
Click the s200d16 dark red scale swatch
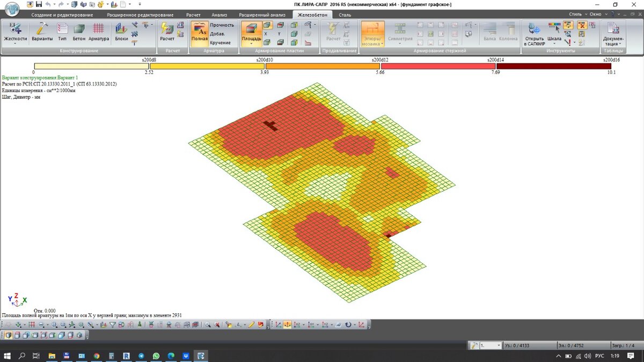click(x=553, y=67)
